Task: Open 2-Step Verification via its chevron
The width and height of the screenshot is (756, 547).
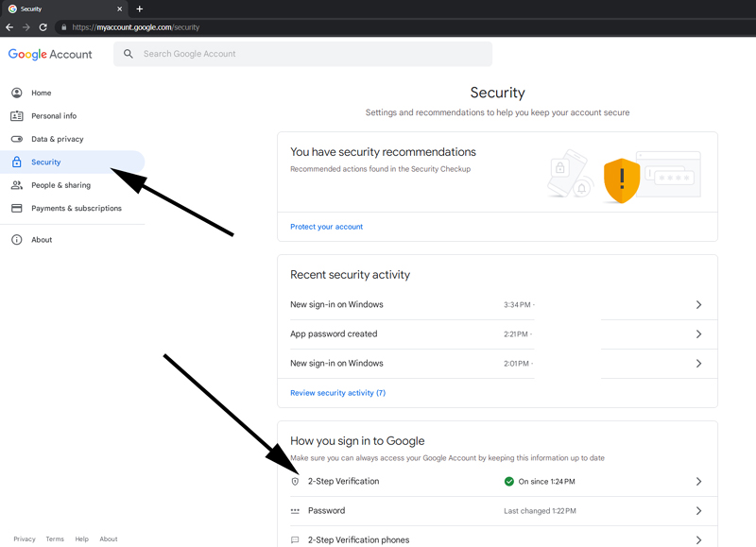Action: 698,482
